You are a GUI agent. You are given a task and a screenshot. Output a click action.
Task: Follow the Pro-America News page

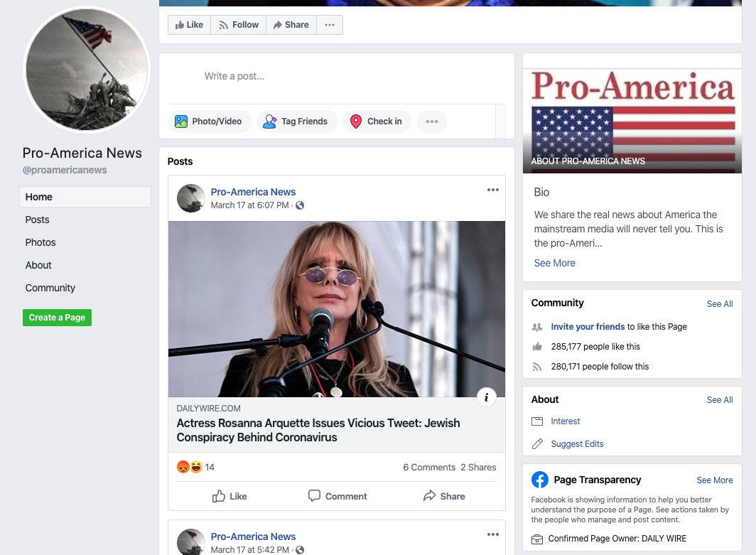(x=239, y=25)
